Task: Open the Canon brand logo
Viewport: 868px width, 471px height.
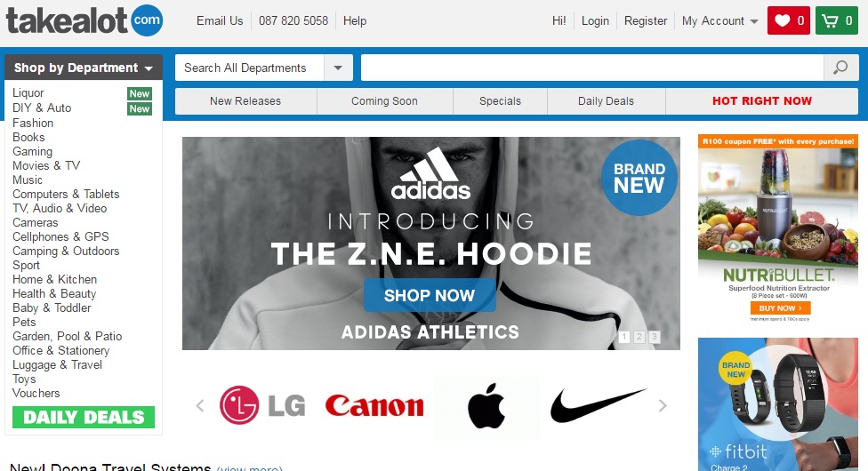Action: click(374, 406)
